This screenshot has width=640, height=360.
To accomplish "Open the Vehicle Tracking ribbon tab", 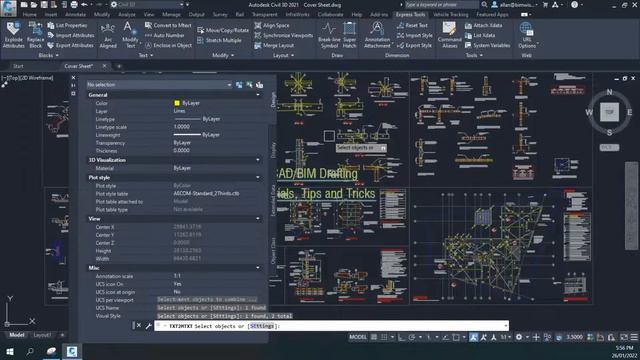I will [451, 15].
